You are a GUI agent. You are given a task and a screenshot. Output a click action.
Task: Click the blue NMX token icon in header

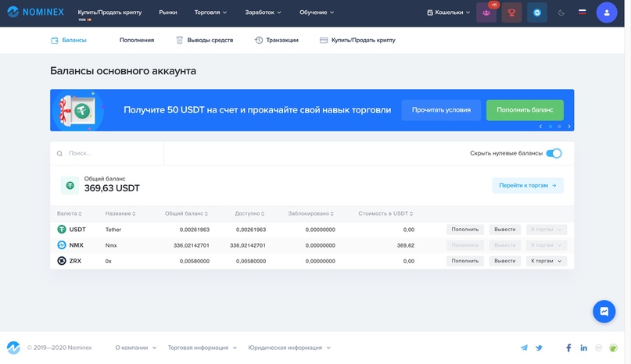pos(537,12)
